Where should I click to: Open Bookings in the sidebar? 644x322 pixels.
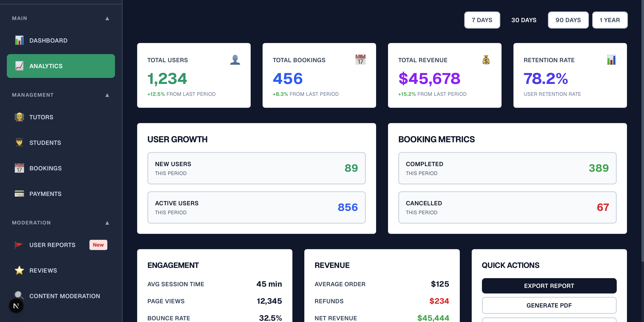[61, 168]
